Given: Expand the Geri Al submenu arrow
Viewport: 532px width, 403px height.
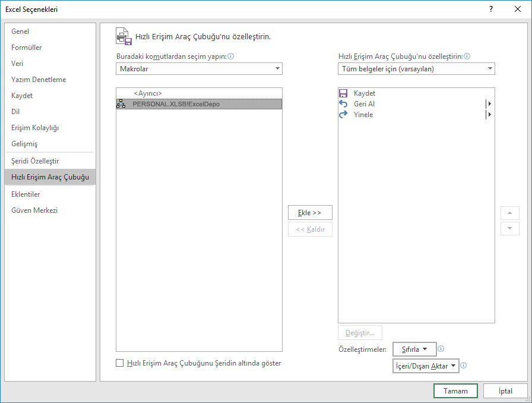Looking at the screenshot, I should pyautogui.click(x=489, y=103).
